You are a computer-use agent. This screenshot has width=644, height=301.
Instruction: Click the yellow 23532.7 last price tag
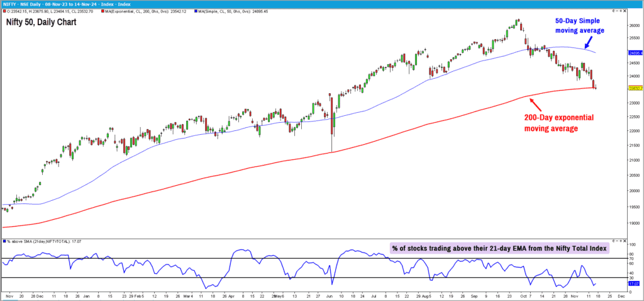[635, 88]
